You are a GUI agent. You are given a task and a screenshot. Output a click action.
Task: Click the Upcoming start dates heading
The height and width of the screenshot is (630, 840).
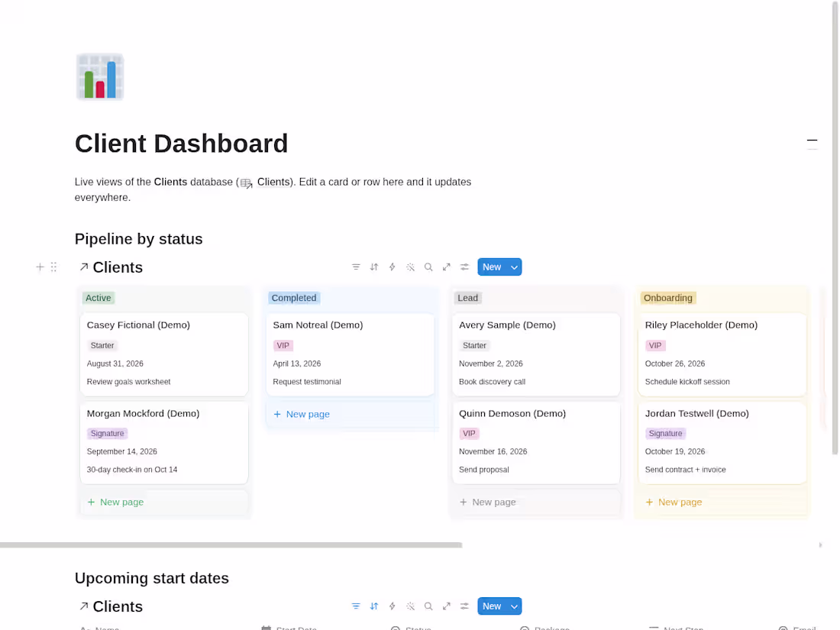point(152,578)
